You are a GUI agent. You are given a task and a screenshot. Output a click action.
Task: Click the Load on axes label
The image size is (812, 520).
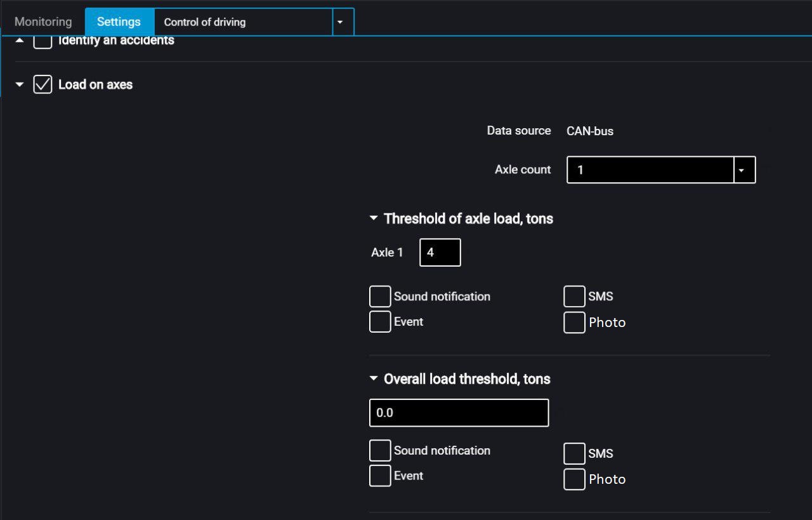coord(95,84)
